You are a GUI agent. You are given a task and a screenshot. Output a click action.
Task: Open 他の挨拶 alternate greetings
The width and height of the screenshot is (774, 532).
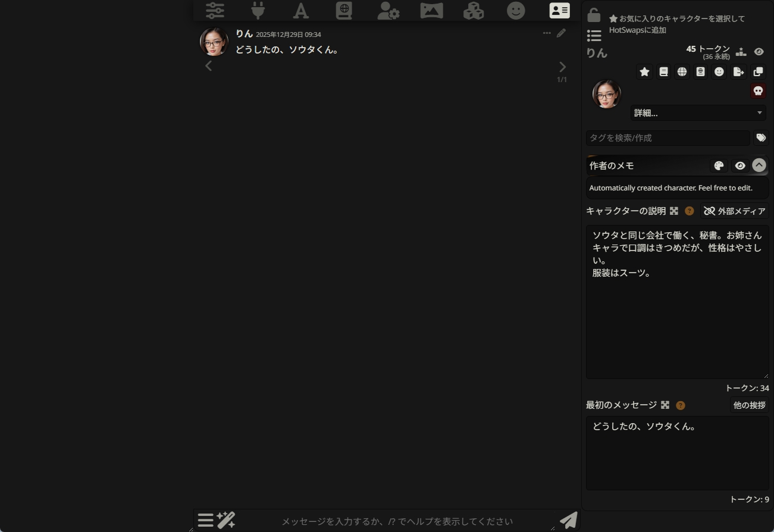[x=749, y=405]
